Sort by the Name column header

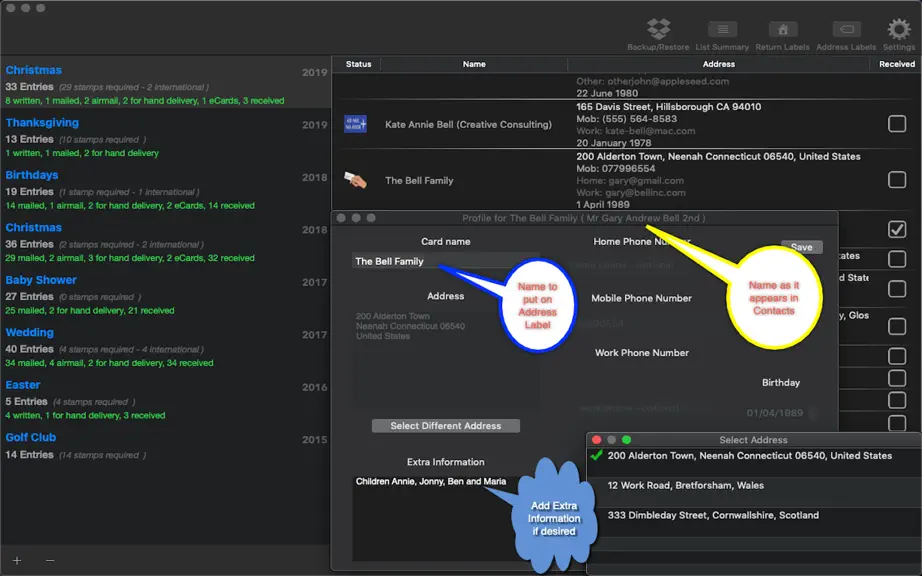click(474, 64)
